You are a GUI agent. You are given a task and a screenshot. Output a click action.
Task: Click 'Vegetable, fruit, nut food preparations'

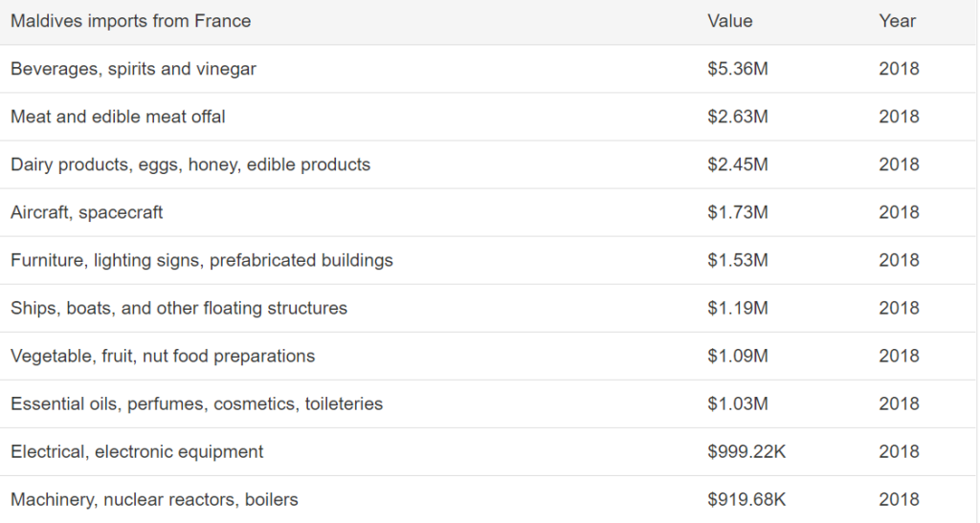(163, 357)
